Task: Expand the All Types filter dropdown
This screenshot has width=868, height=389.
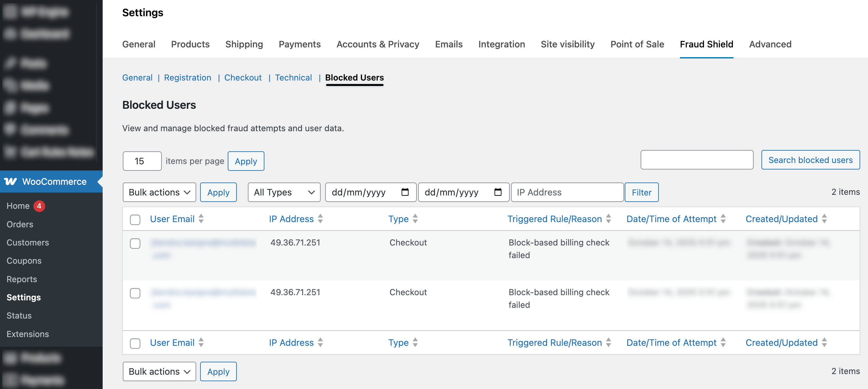Action: coord(284,192)
